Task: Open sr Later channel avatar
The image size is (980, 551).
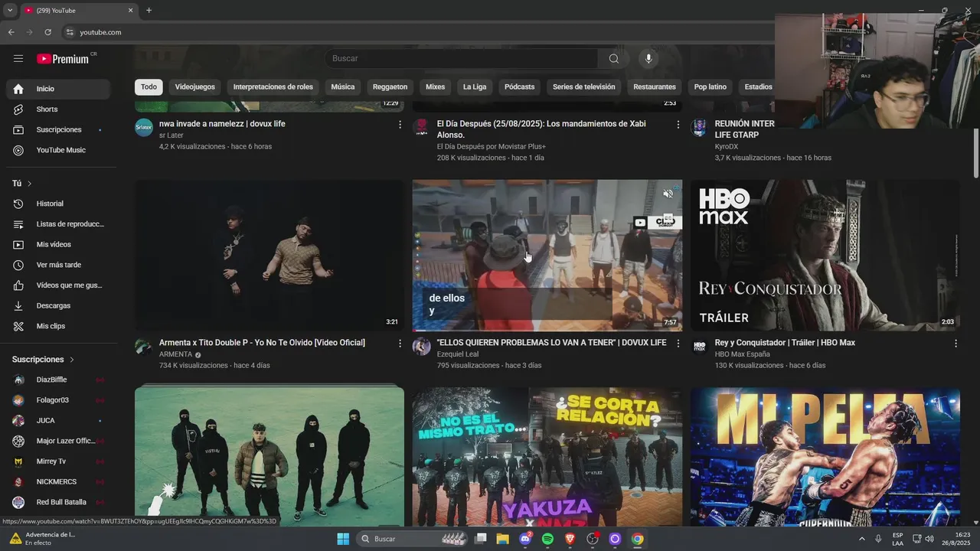Action: (x=144, y=127)
